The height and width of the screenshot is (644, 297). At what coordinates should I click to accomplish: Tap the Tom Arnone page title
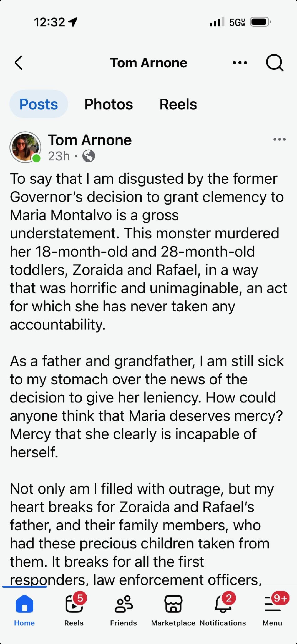(148, 63)
